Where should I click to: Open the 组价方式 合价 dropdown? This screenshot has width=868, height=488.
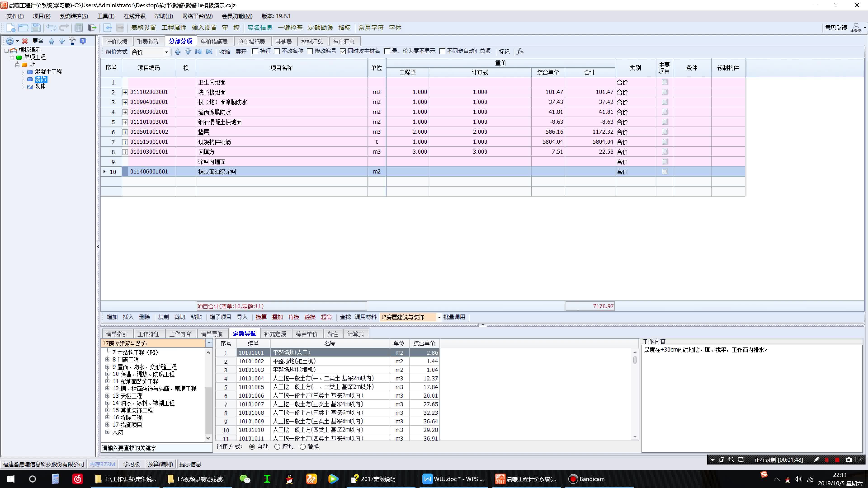[166, 52]
